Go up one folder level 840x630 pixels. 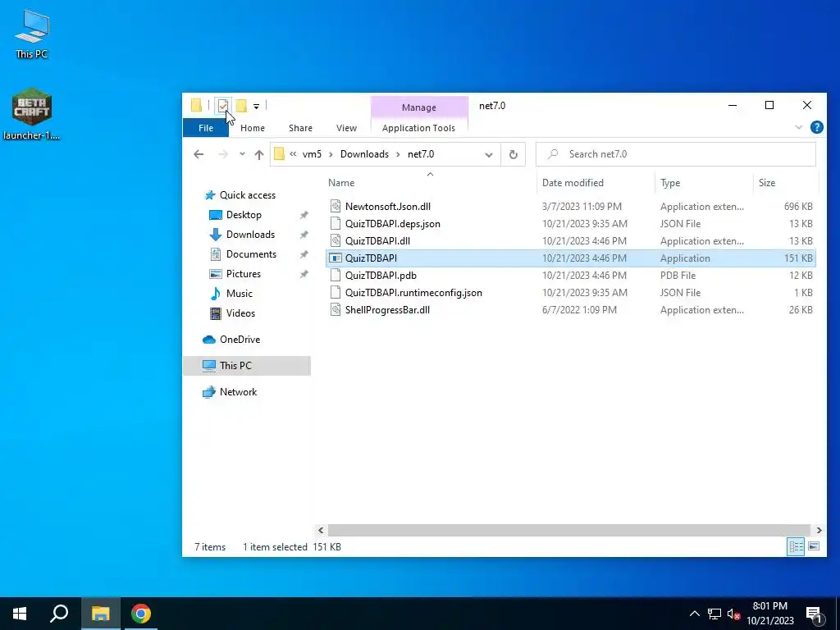tap(259, 154)
